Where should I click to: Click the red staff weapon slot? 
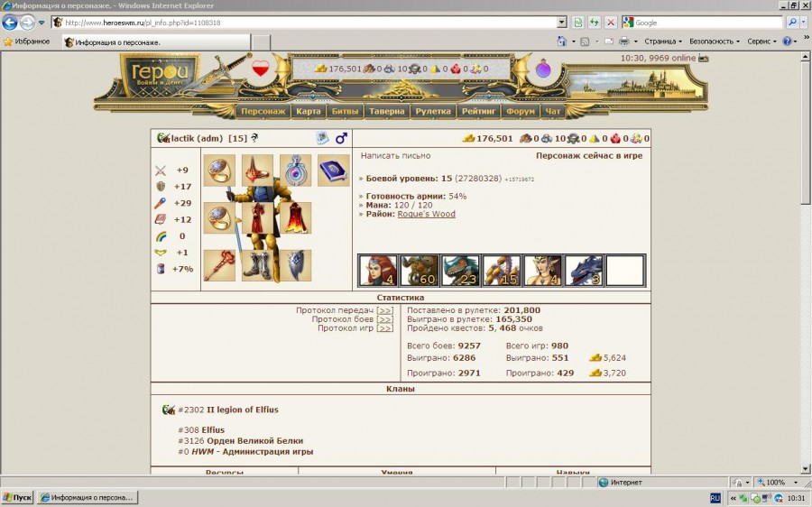(219, 265)
